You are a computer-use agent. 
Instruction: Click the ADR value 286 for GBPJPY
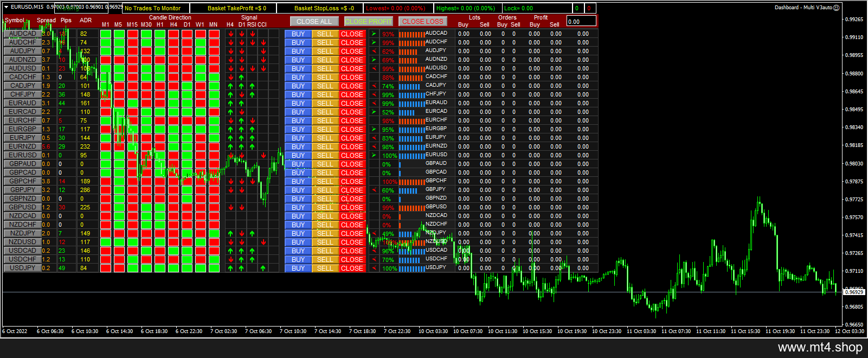click(x=85, y=190)
